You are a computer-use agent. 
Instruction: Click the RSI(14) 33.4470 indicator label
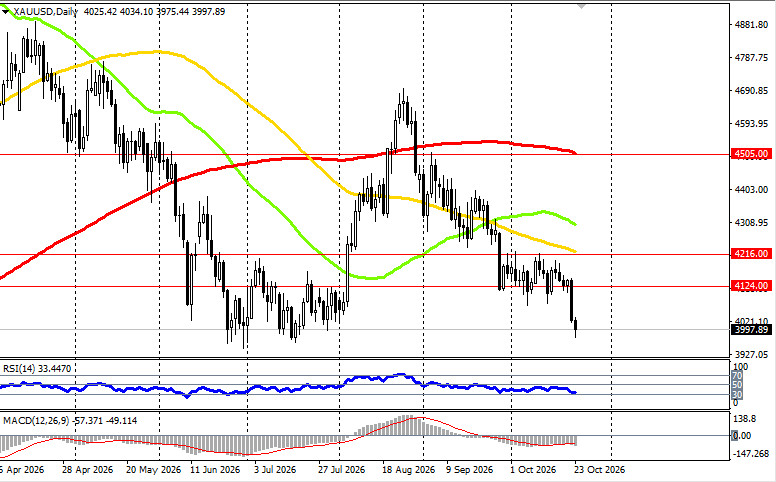coord(37,369)
